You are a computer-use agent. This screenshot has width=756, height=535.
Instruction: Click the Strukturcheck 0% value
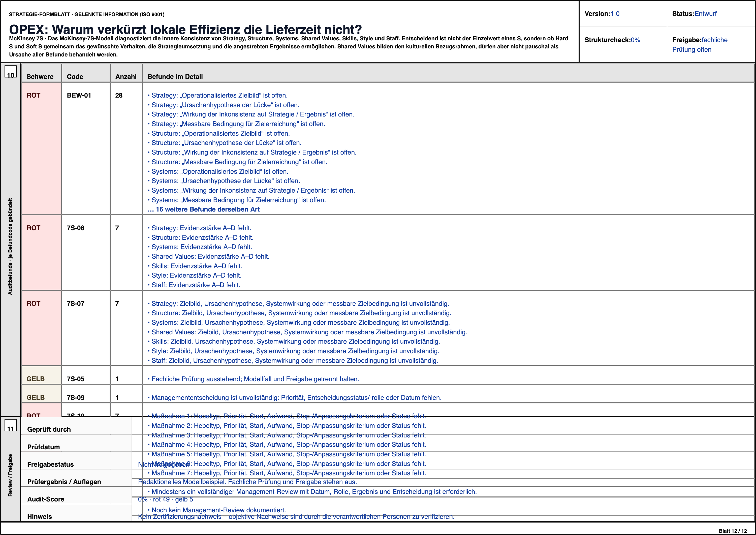[x=635, y=40]
